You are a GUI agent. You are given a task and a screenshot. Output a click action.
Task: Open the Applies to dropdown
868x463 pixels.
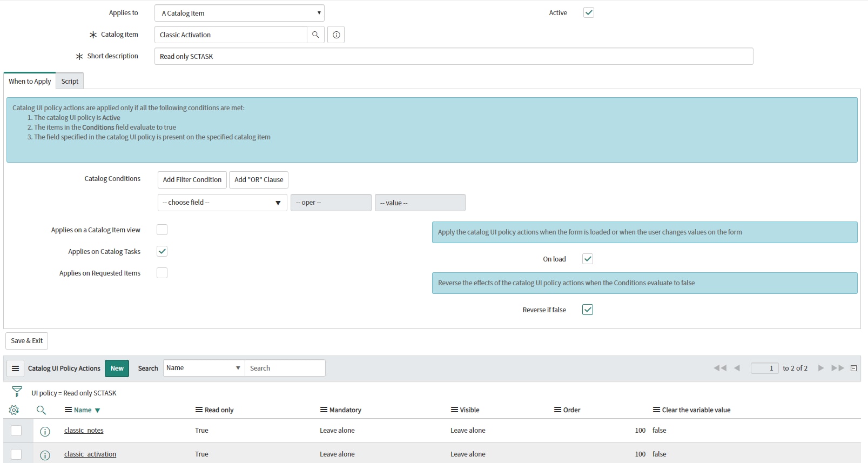click(239, 13)
